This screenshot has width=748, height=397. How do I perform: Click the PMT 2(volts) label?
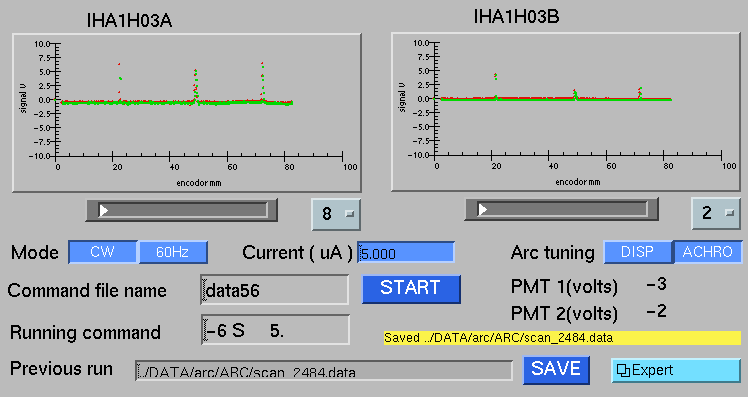point(564,313)
